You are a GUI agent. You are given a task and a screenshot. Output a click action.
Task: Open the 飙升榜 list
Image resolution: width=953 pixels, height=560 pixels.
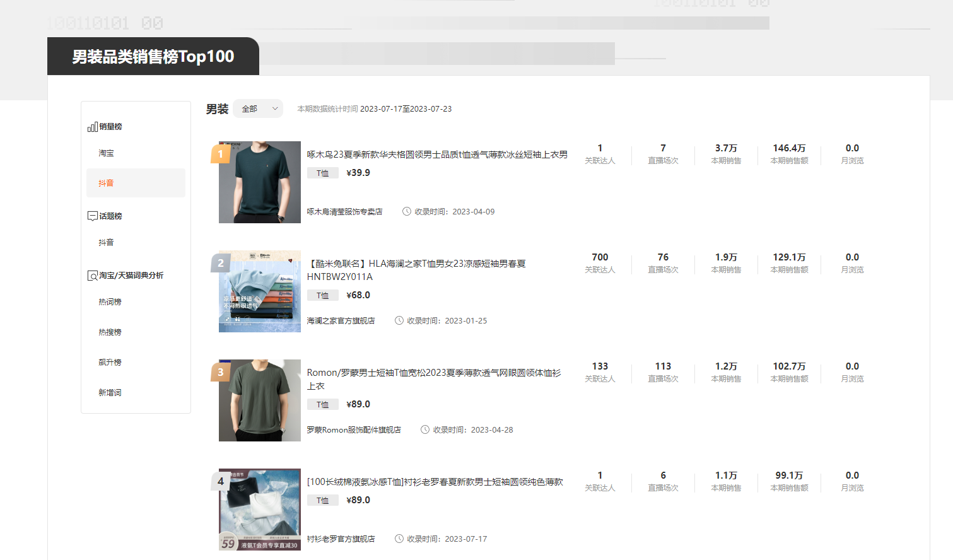110,363
